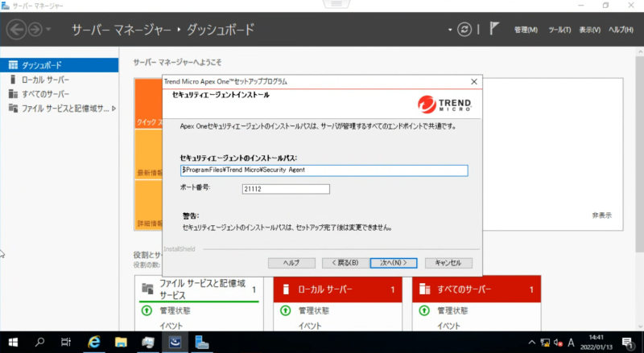Open the notifications flag
The image size is (644, 353).
coord(494,29)
